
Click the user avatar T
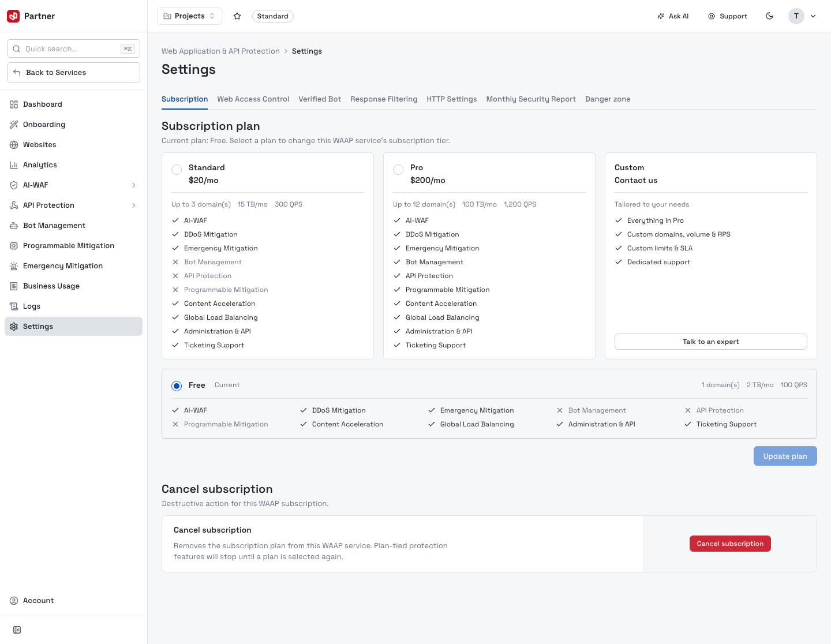coord(796,16)
